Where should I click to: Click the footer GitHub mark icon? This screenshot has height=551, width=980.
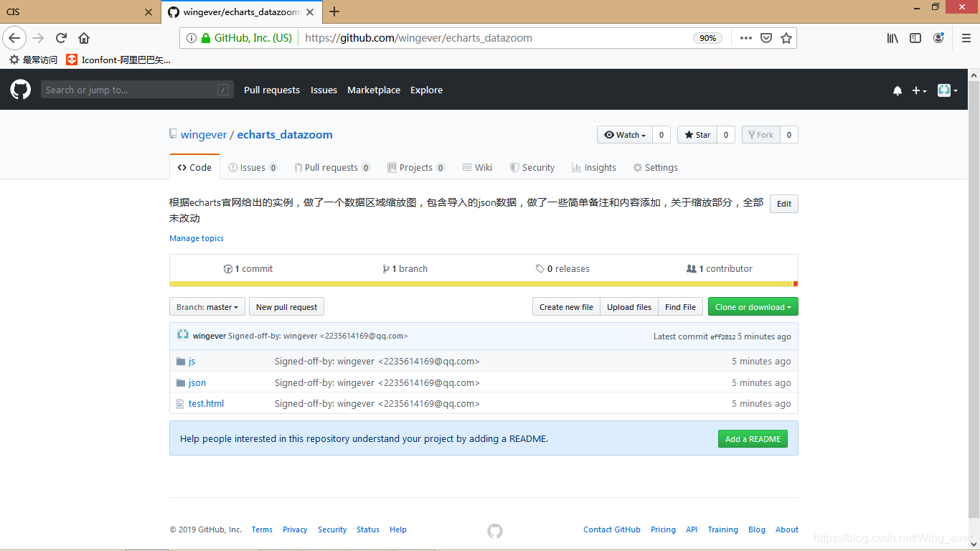(x=495, y=531)
